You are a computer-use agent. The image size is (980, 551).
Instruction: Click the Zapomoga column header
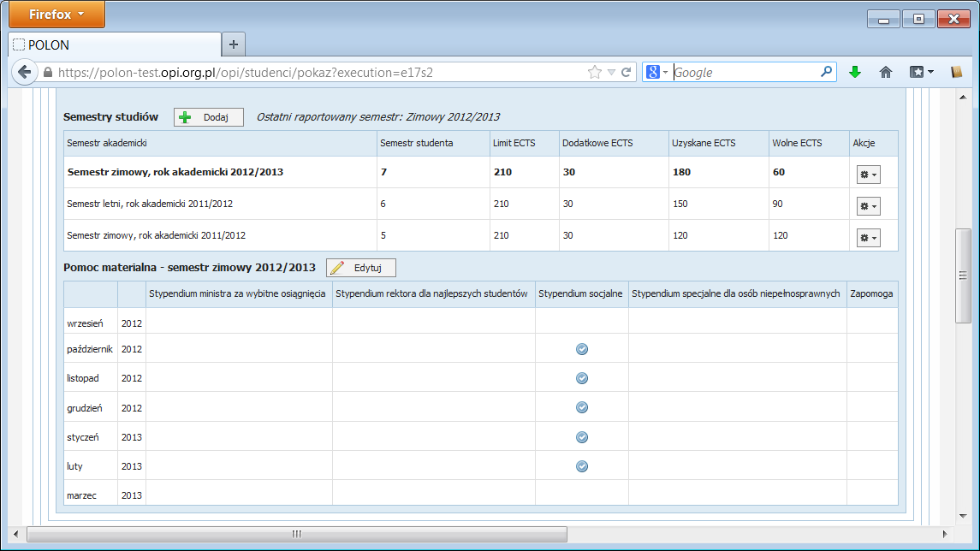click(x=871, y=293)
